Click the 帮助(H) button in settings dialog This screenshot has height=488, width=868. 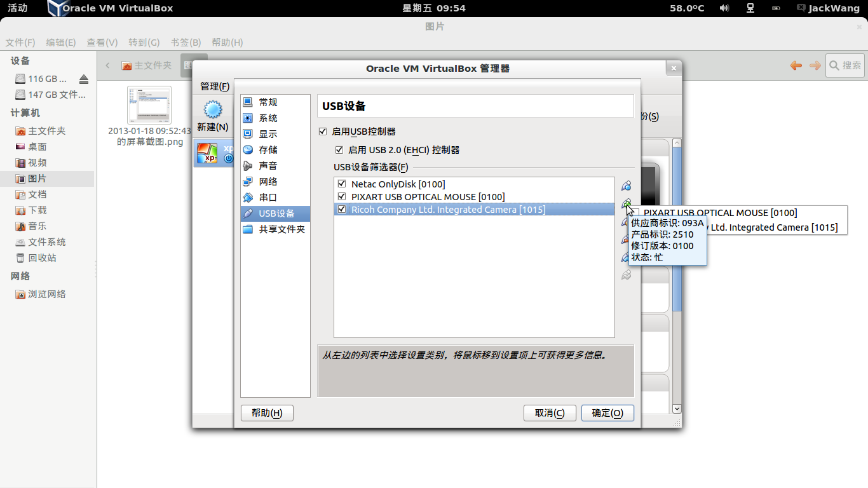(267, 413)
